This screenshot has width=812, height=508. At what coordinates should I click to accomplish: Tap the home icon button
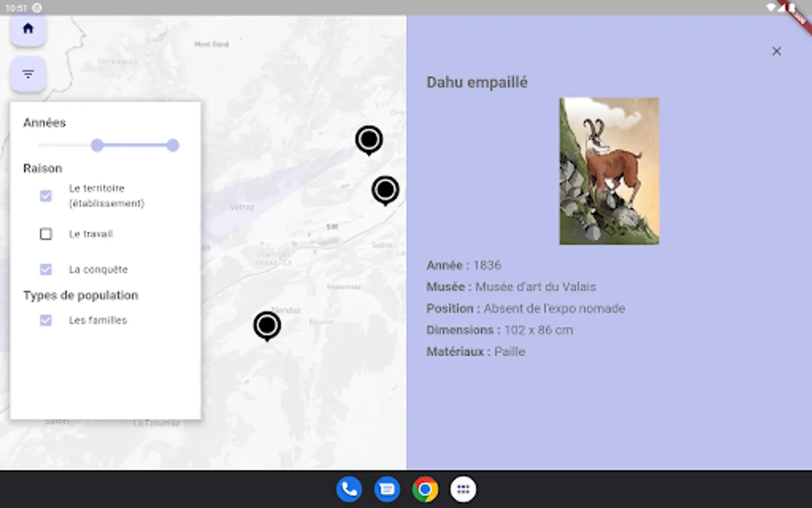[28, 30]
